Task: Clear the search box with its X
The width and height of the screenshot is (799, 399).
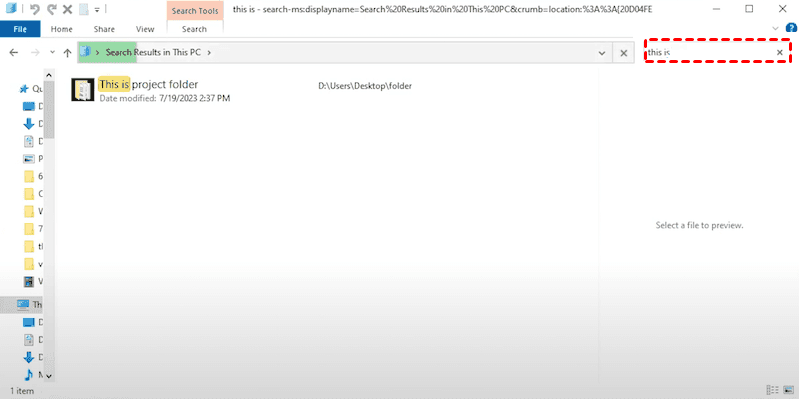Action: [780, 52]
